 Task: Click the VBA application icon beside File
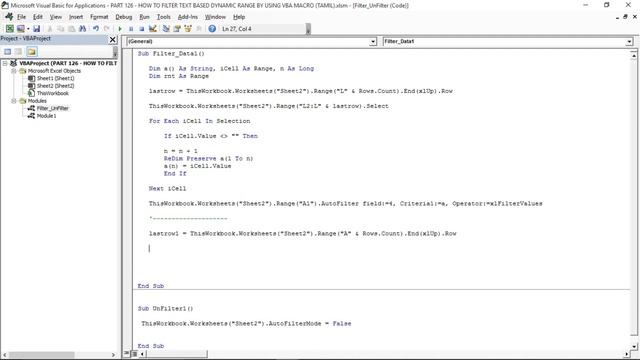(x=9, y=17)
